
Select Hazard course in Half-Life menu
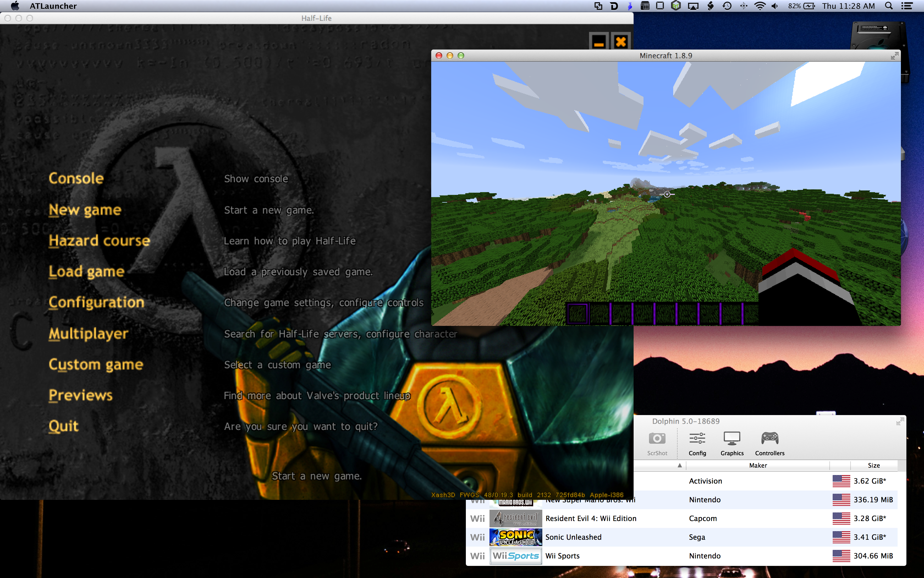[99, 241]
